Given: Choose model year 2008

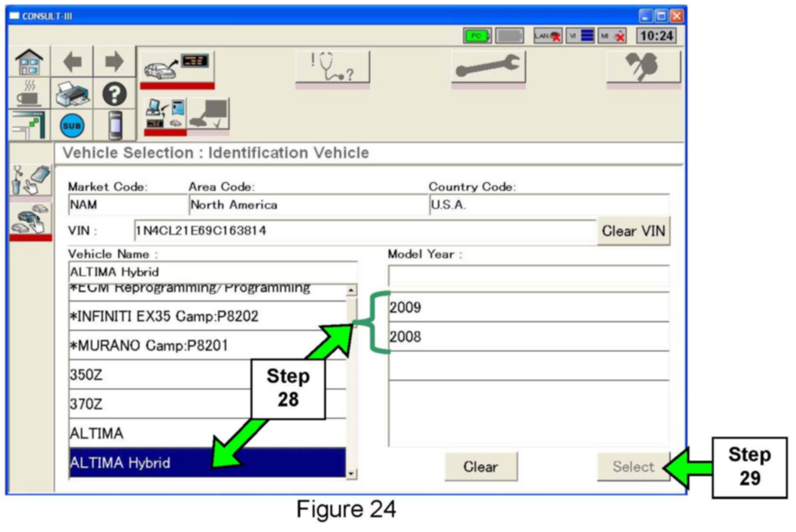Looking at the screenshot, I should tap(528, 337).
